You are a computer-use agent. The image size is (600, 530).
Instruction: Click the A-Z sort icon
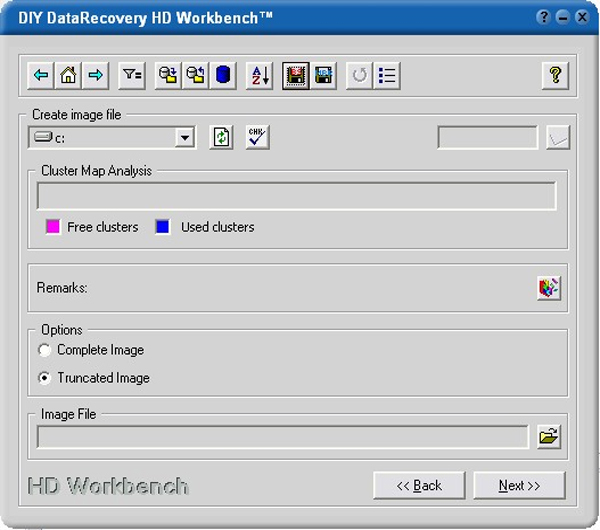(x=259, y=75)
